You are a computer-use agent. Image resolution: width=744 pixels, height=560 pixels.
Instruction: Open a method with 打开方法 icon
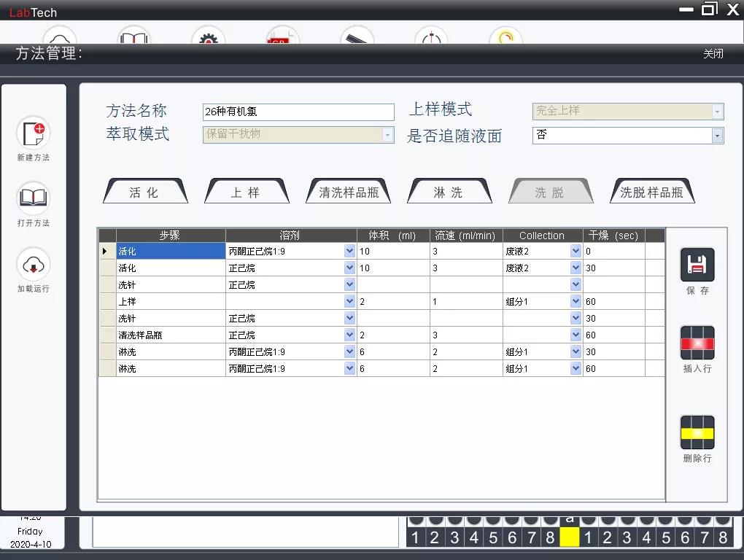[33, 198]
